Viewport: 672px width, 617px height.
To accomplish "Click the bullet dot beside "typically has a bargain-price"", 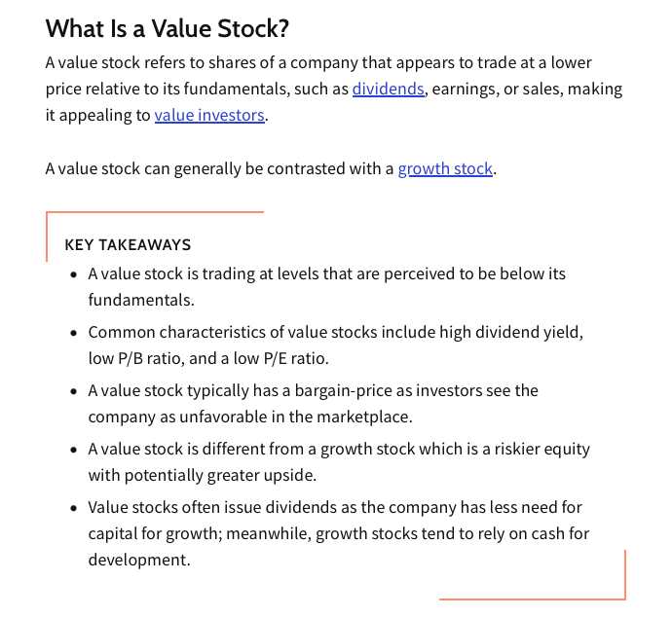I will click(74, 391).
